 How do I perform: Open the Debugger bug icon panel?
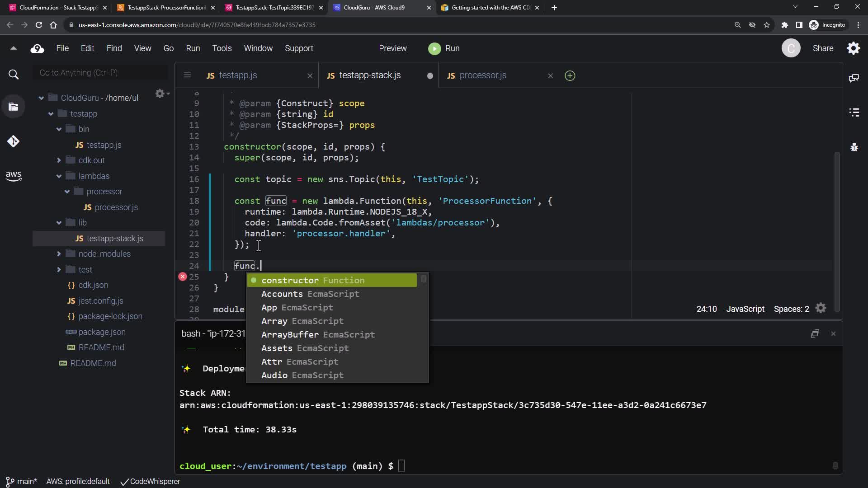854,147
